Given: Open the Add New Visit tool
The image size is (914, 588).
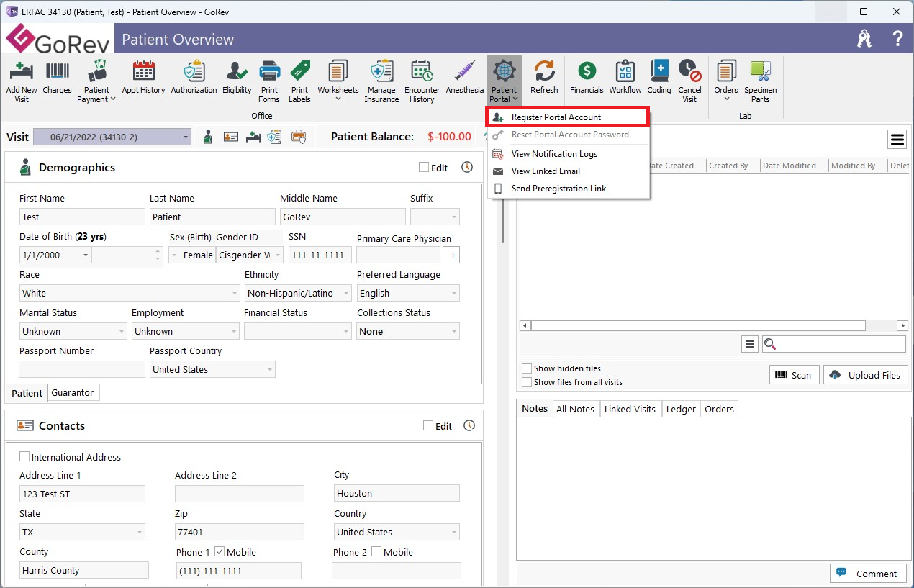Looking at the screenshot, I should [22, 81].
